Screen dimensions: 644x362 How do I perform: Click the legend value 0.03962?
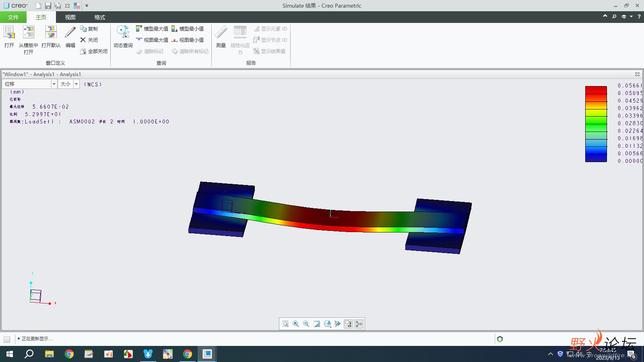coord(630,108)
